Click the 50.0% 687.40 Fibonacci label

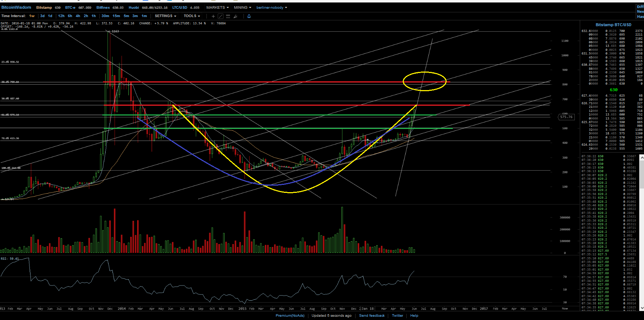[x=10, y=99]
